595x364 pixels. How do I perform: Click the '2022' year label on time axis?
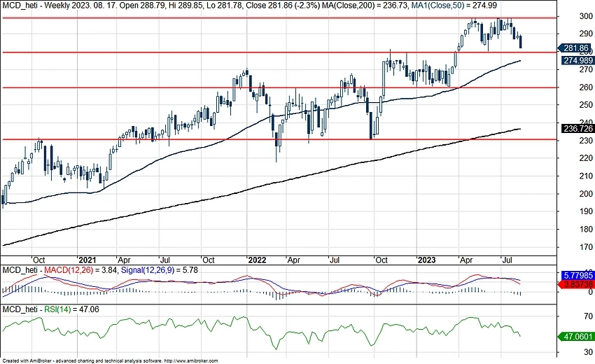pos(256,260)
